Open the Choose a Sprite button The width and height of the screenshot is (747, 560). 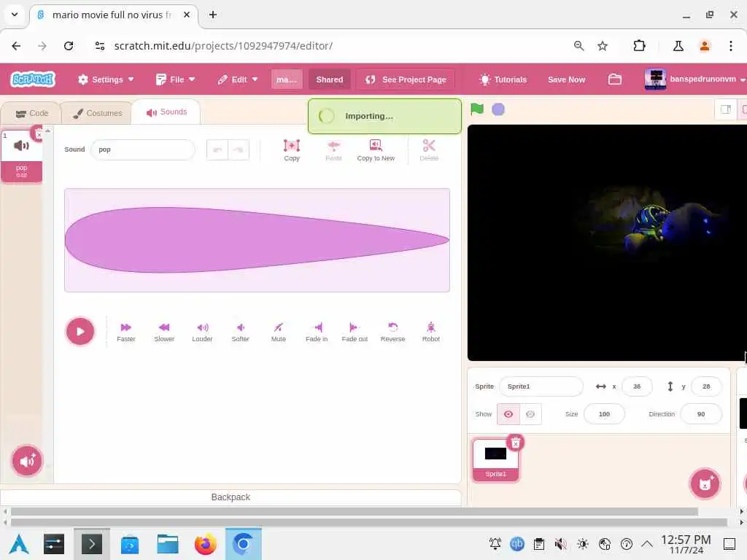(705, 484)
